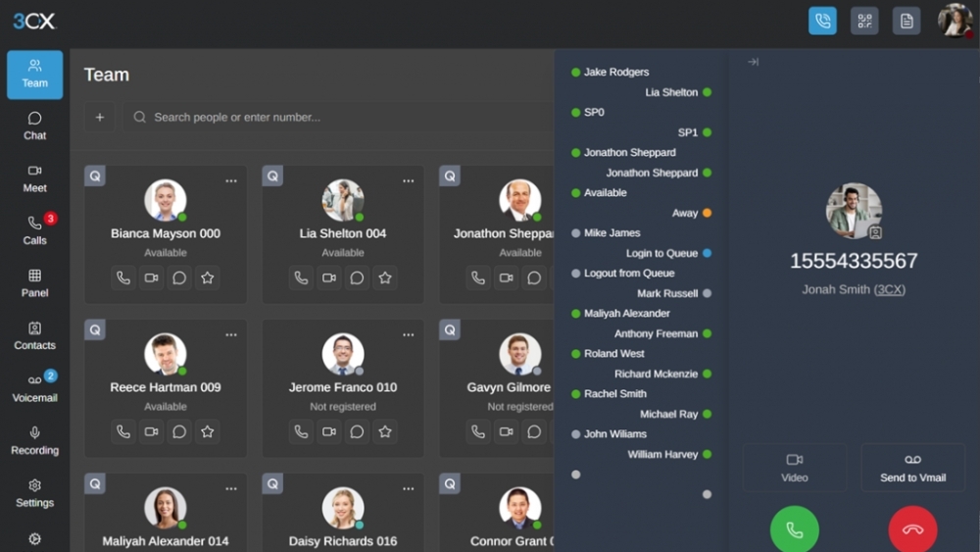Answer with Video button
Screen dimensions: 980x552
[x=795, y=468]
